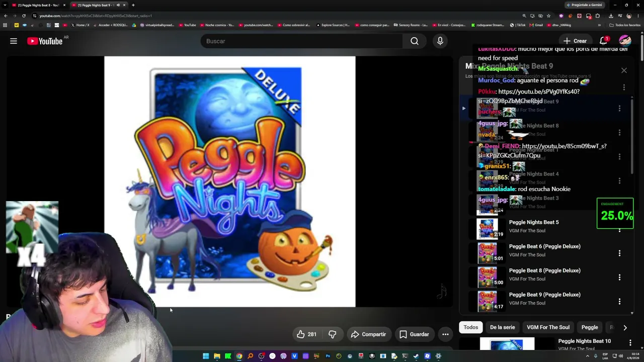Show more filter chips with right arrow
The image size is (644, 362).
625,328
